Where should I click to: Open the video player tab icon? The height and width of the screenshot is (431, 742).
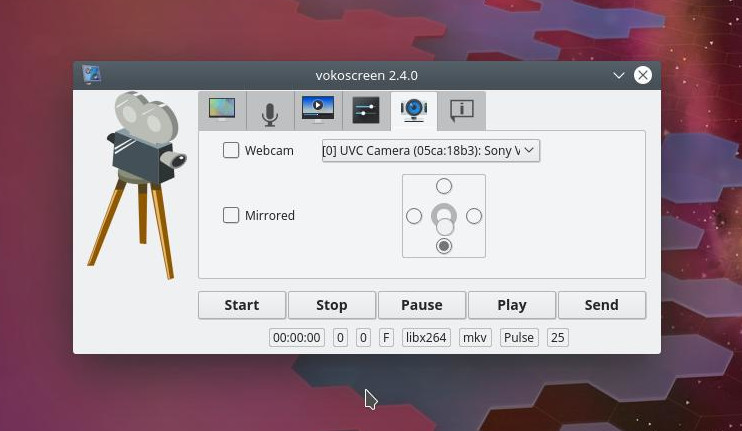(x=318, y=110)
